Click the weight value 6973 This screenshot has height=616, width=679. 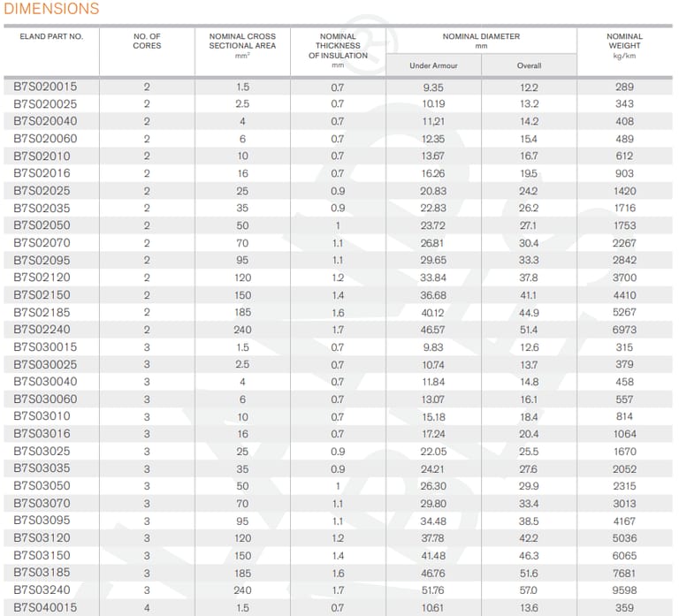624,330
